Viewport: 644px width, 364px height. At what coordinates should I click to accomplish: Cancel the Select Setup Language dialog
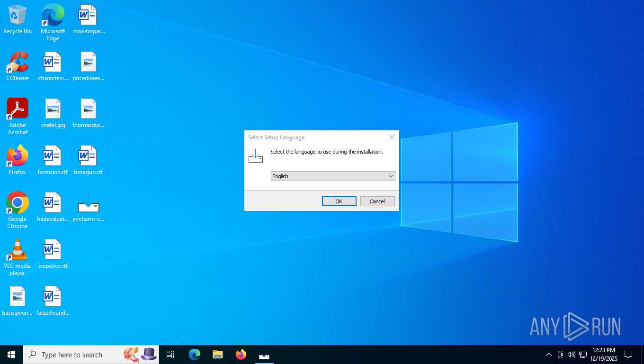377,201
